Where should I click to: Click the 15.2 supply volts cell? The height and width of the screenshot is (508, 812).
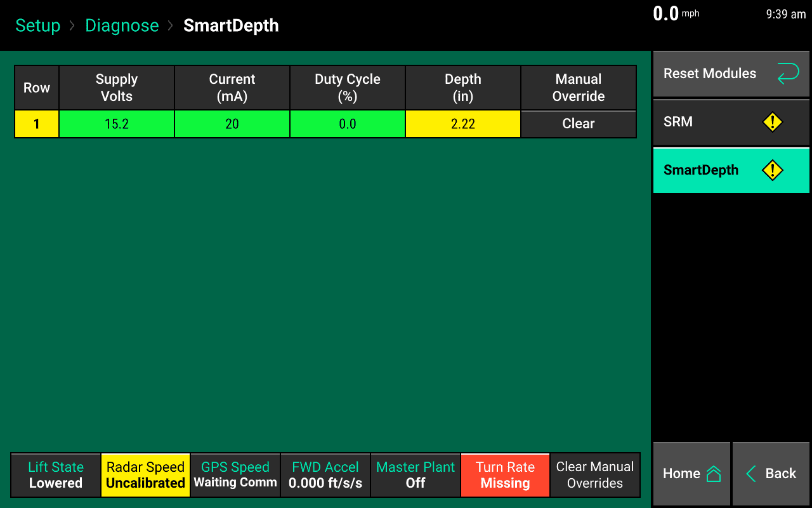click(x=117, y=124)
